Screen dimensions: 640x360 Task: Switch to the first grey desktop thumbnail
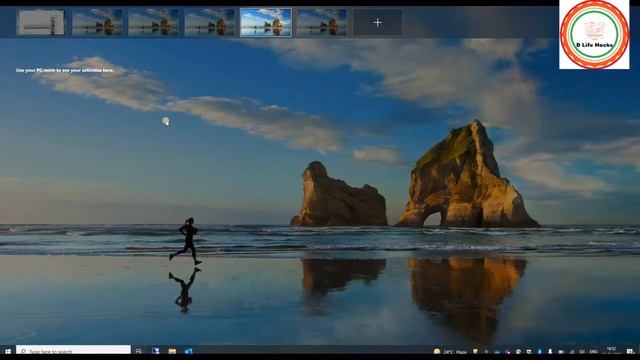pos(41,22)
